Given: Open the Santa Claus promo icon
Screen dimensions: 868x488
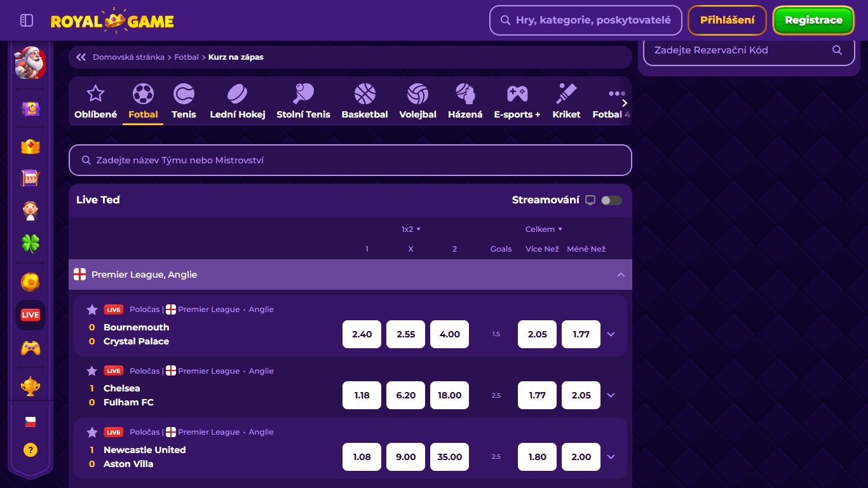Looking at the screenshot, I should tap(31, 62).
